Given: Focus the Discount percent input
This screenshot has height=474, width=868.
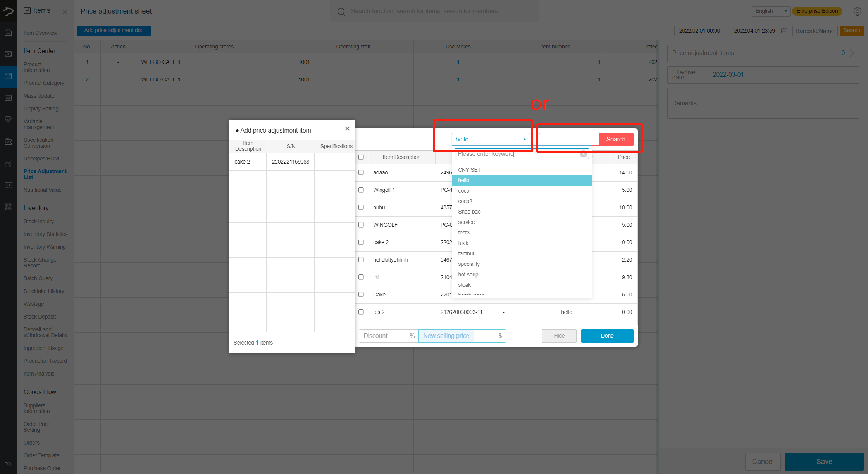Looking at the screenshot, I should click(x=389, y=336).
